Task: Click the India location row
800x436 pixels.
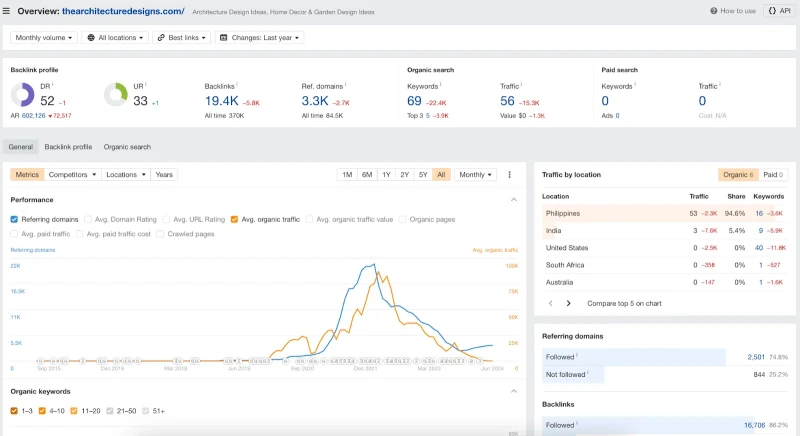Action: (x=665, y=230)
